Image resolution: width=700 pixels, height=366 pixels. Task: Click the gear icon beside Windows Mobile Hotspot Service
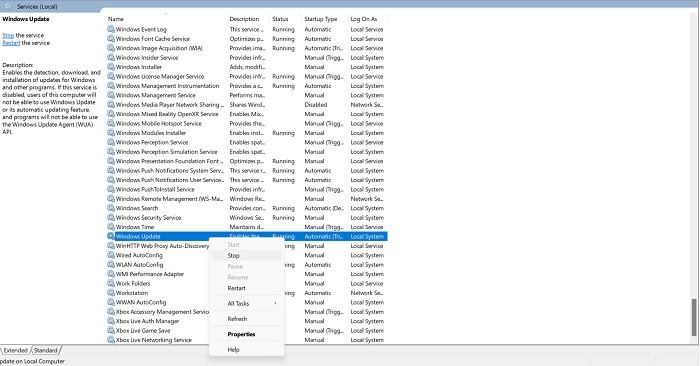click(x=111, y=123)
